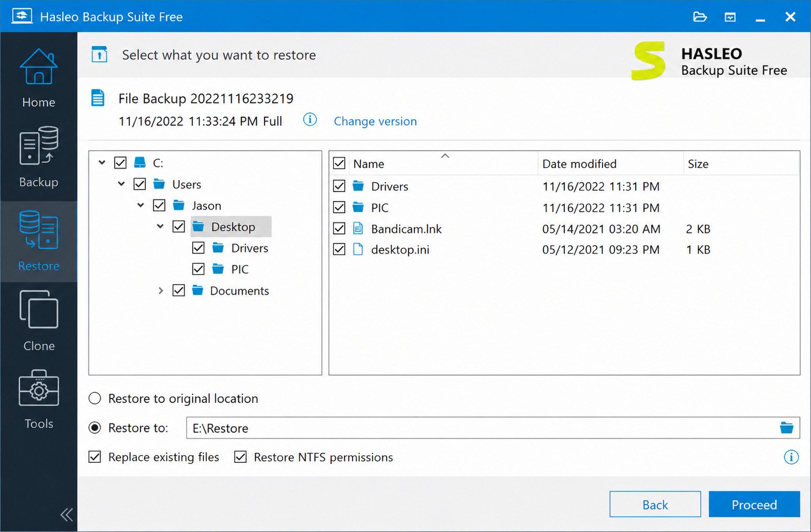Viewport: 811px width, 532px height.
Task: Expand the Documents tree node
Action: [x=161, y=290]
